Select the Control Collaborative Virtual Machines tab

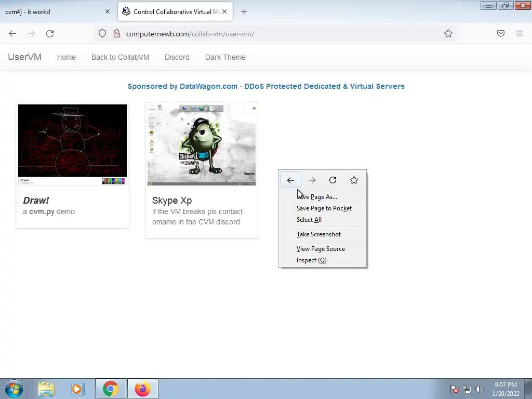click(176, 11)
